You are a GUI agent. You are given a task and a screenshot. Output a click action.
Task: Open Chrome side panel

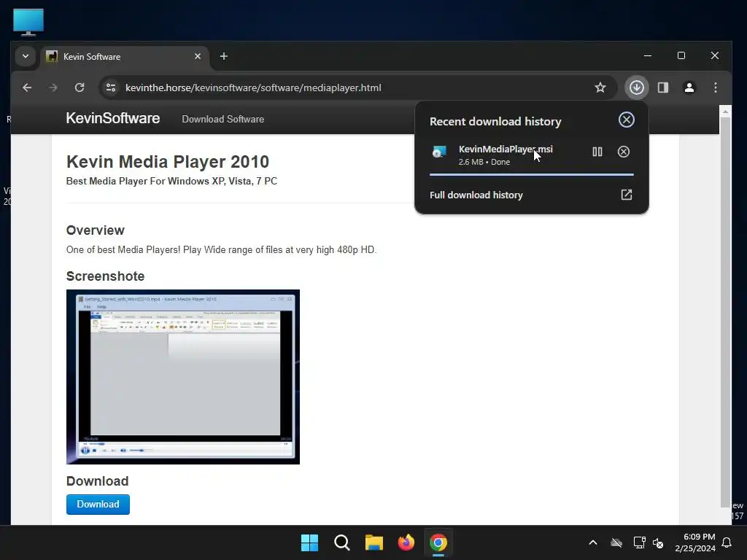click(x=662, y=87)
